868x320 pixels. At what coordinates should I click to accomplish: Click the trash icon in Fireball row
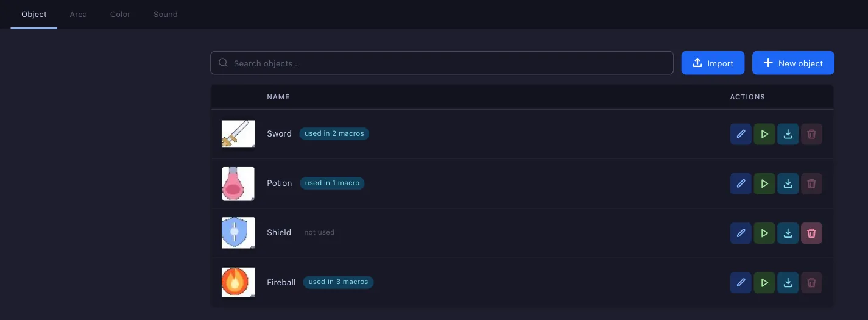(x=811, y=283)
